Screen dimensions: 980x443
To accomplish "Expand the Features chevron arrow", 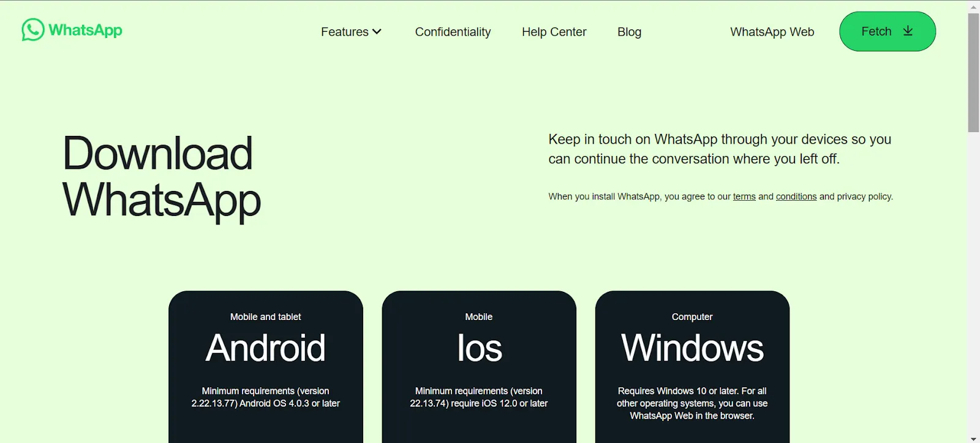I will click(377, 32).
